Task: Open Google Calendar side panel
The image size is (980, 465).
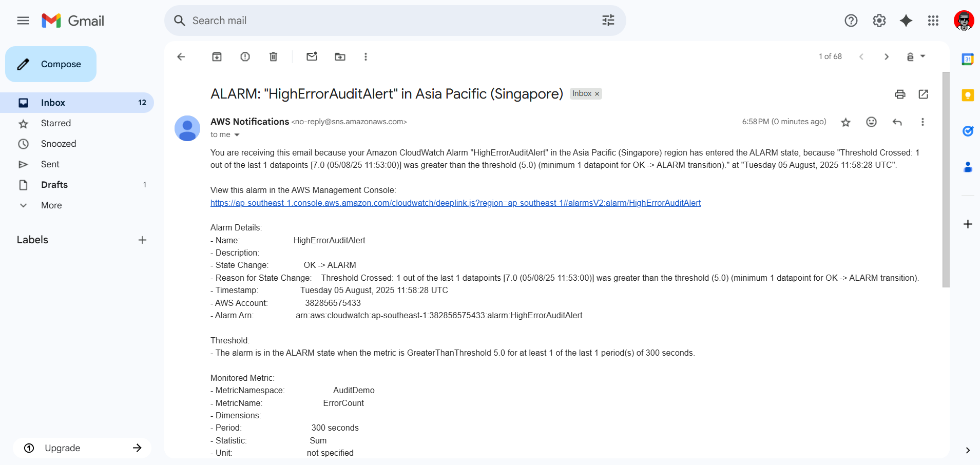Action: tap(968, 59)
